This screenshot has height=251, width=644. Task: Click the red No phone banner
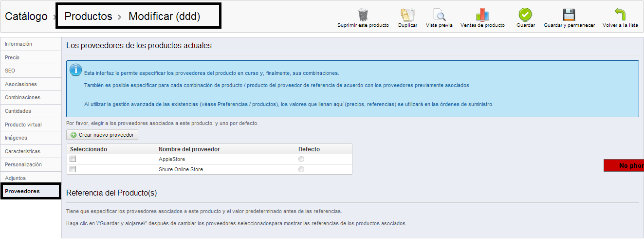click(624, 165)
